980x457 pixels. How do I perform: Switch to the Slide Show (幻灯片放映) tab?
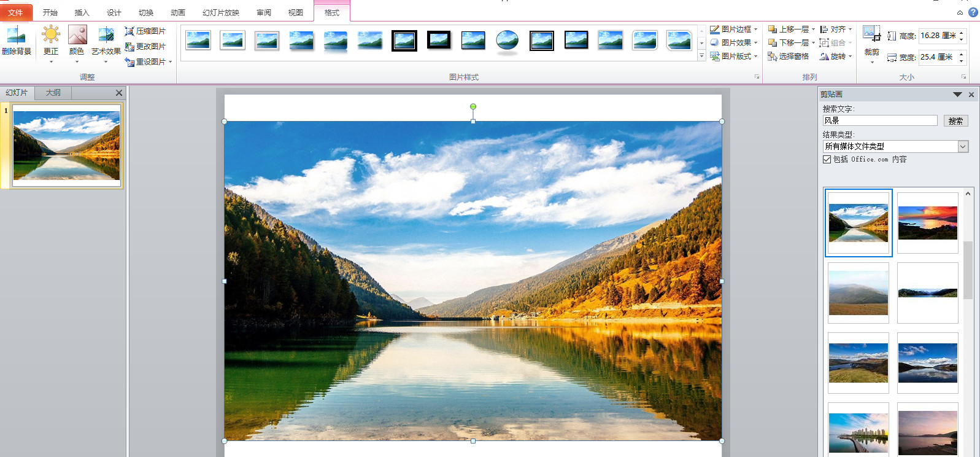[221, 12]
